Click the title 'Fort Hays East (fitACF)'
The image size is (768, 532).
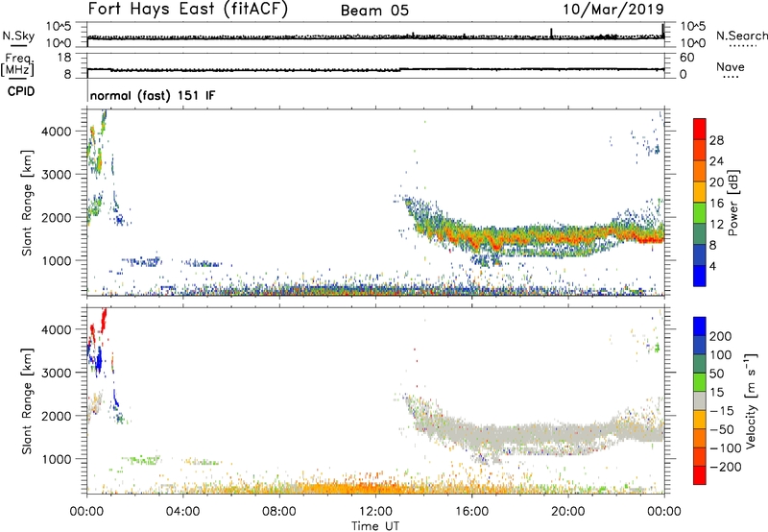[188, 9]
